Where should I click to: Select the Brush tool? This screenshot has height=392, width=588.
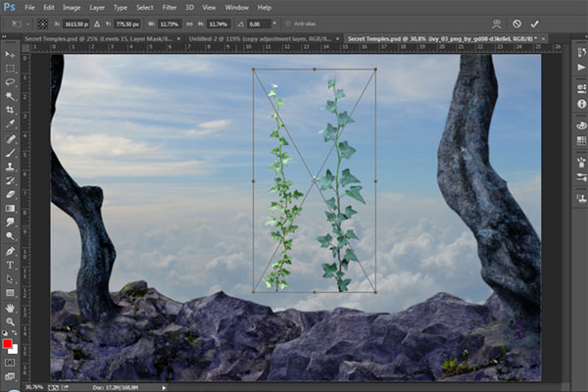tap(10, 153)
